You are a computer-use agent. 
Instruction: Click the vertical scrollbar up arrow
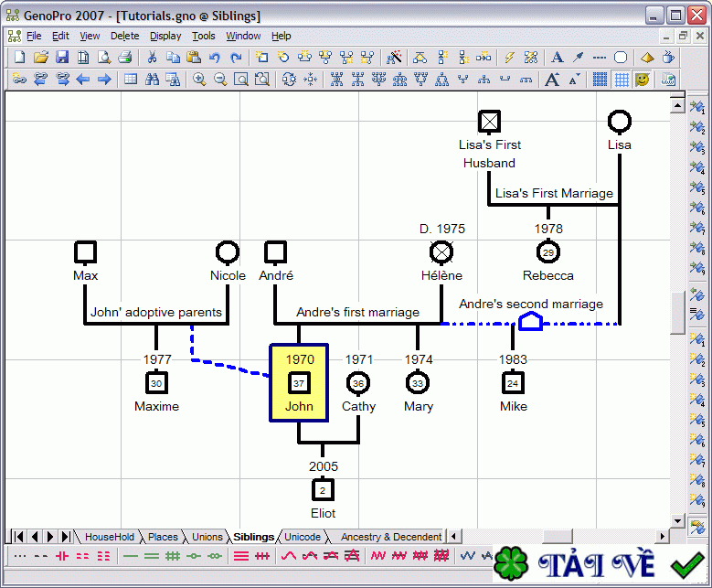[x=677, y=106]
